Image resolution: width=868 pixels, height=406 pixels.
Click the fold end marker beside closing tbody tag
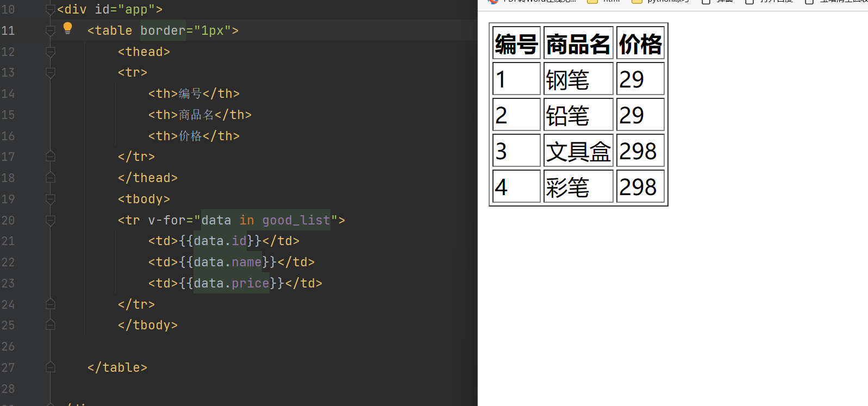pyautogui.click(x=51, y=325)
